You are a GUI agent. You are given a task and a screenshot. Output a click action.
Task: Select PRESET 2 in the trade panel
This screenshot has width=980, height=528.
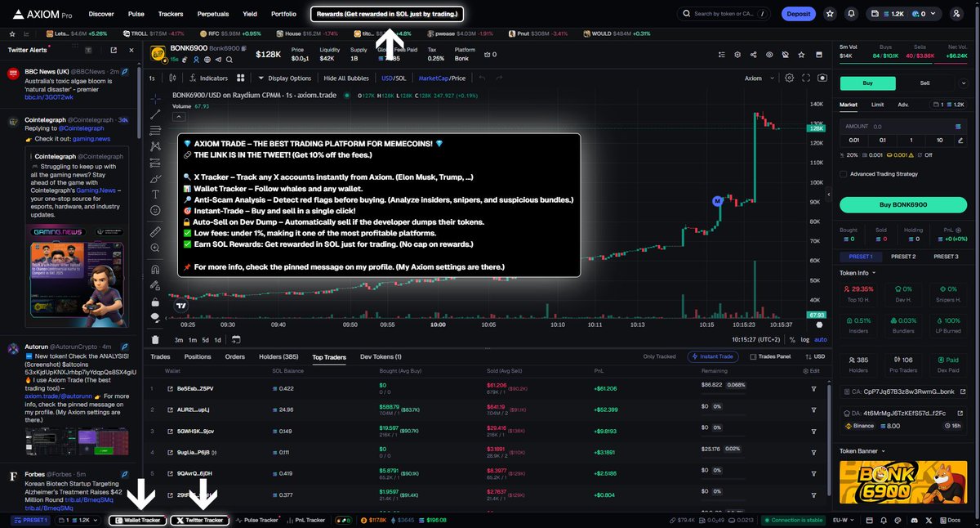[x=902, y=257]
